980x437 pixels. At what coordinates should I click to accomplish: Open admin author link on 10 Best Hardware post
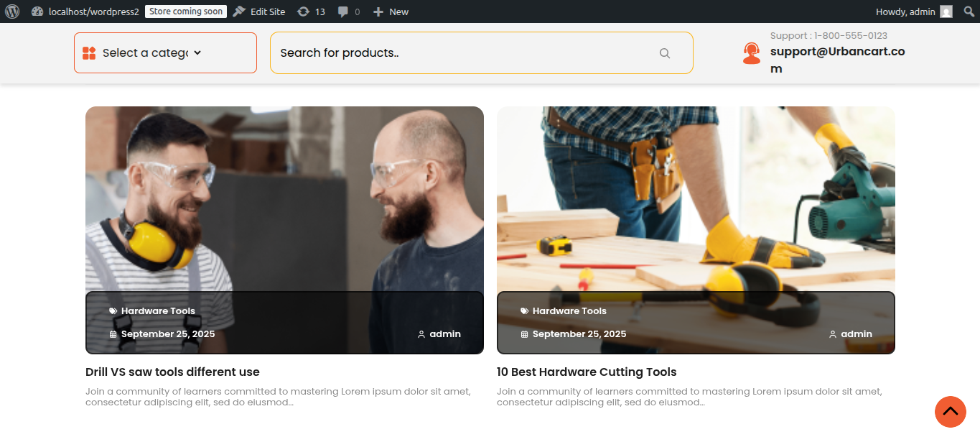point(857,334)
